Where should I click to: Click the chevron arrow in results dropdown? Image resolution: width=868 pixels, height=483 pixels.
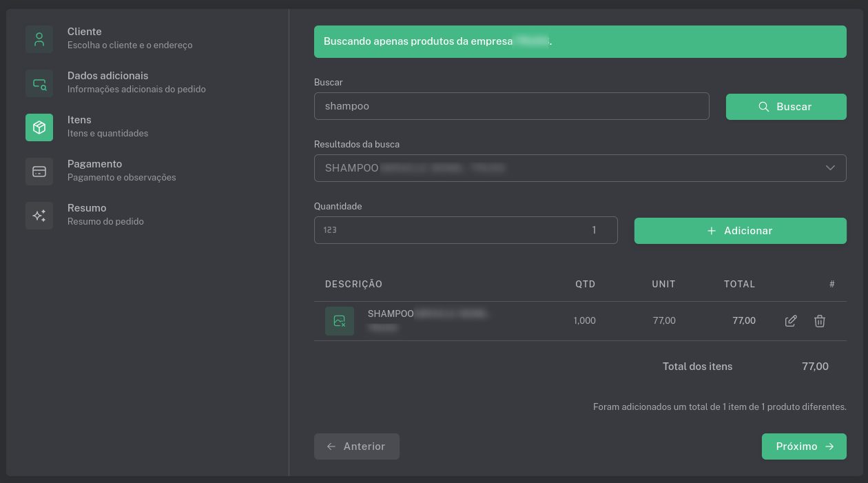(830, 168)
